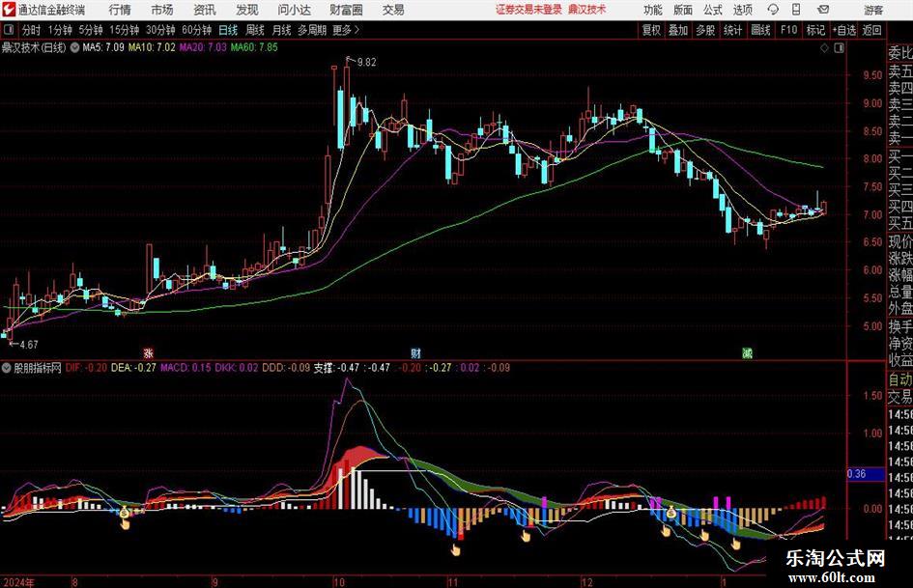
Task: Switch to the 15分钟 period tab
Action: click(x=124, y=30)
